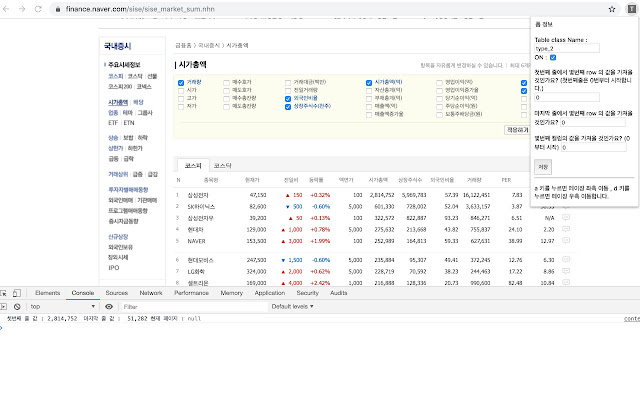
Task: Uncheck the 외국인비율 checkbox
Action: pyautogui.click(x=288, y=99)
